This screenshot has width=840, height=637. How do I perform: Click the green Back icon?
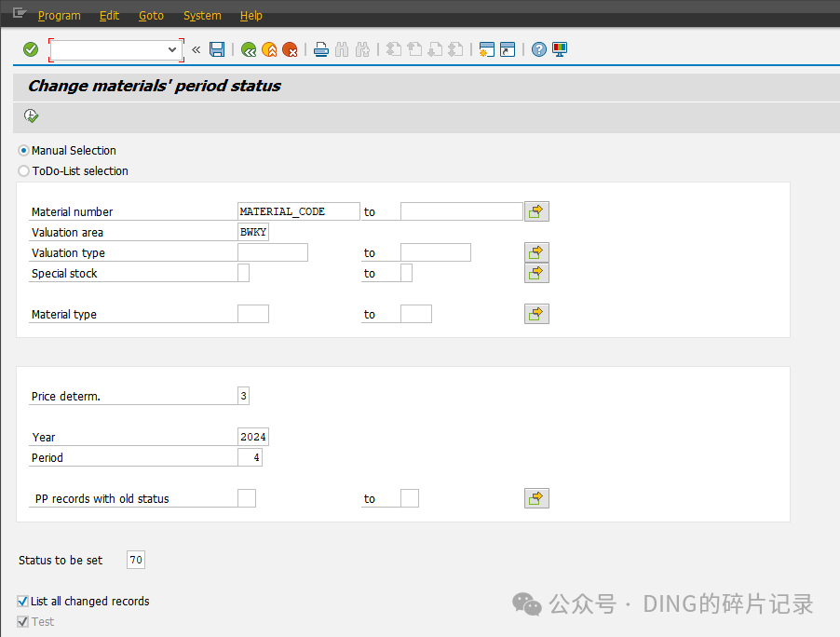(249, 50)
